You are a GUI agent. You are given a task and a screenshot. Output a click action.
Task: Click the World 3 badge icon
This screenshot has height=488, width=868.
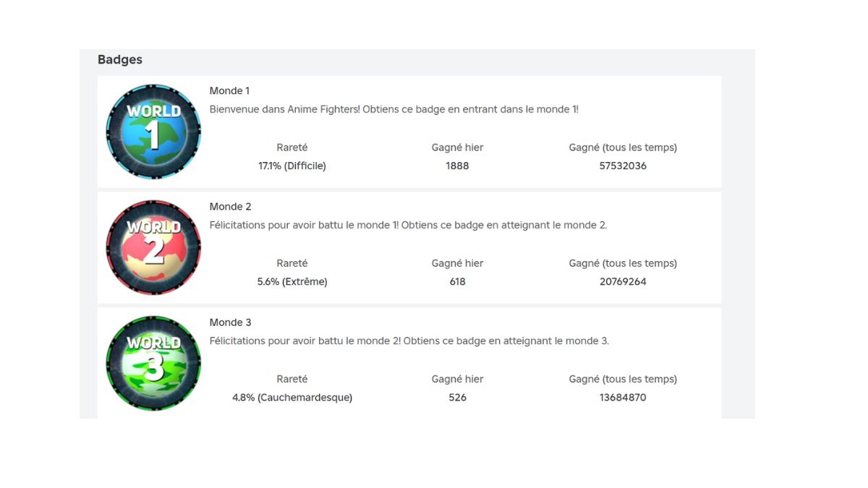[x=153, y=363]
